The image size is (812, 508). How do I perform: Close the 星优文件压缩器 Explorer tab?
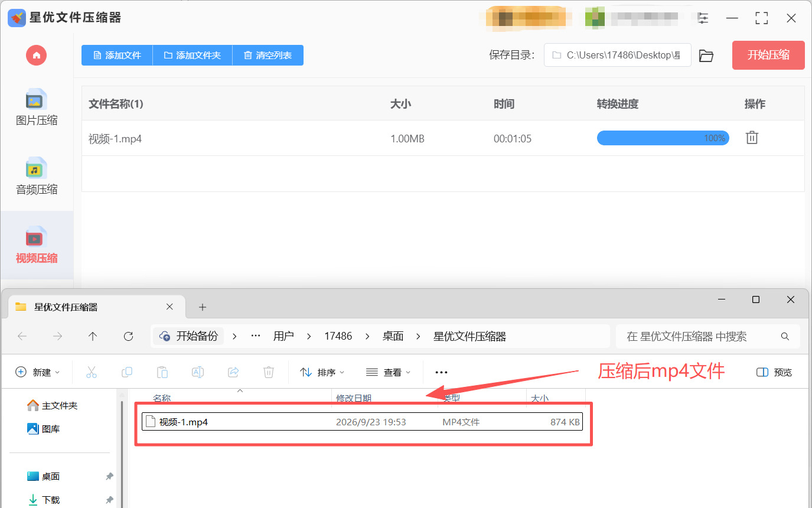click(169, 307)
